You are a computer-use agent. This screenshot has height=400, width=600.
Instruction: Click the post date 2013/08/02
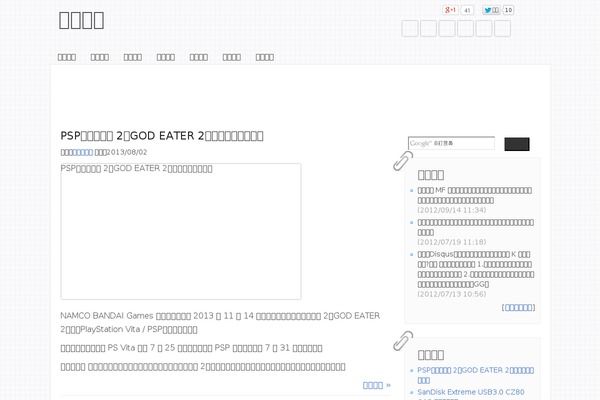(126, 152)
